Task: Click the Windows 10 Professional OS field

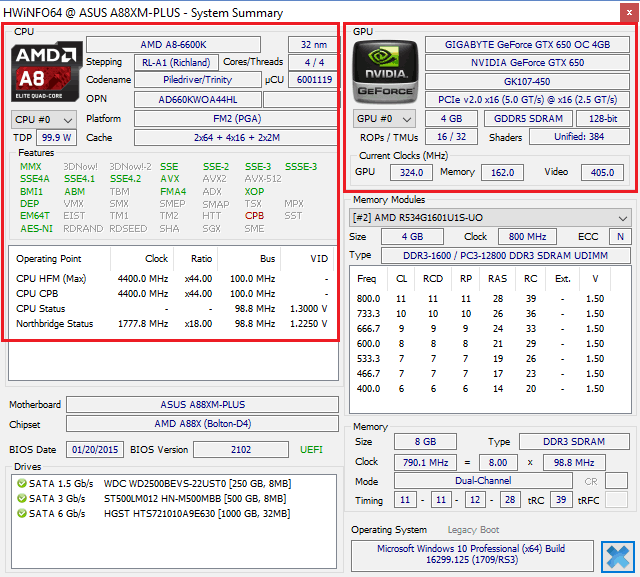Action: [x=472, y=554]
